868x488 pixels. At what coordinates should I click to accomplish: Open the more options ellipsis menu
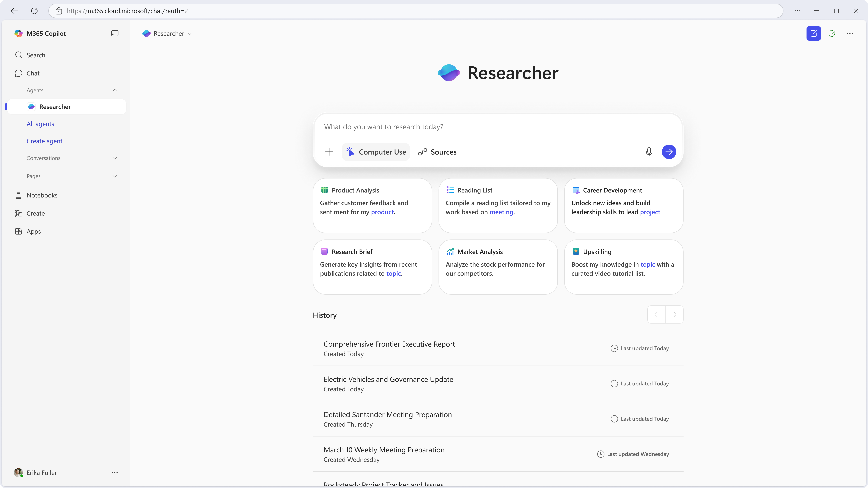coord(850,33)
